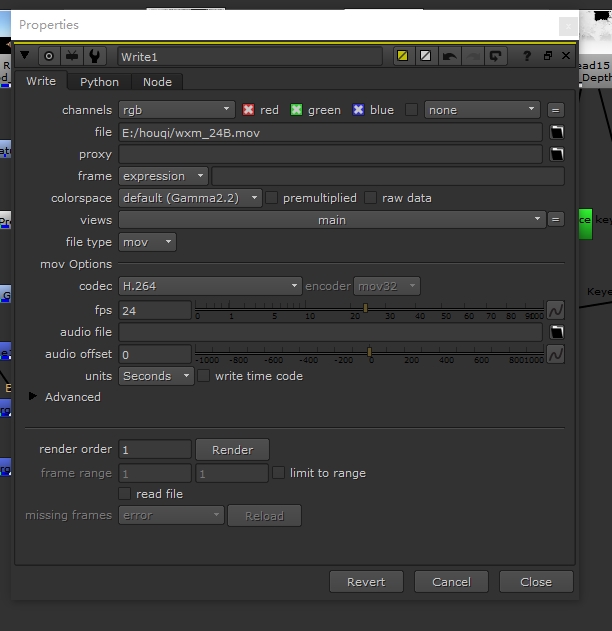Click the Write1 node name field
This screenshot has width=612, height=631.
coord(250,56)
